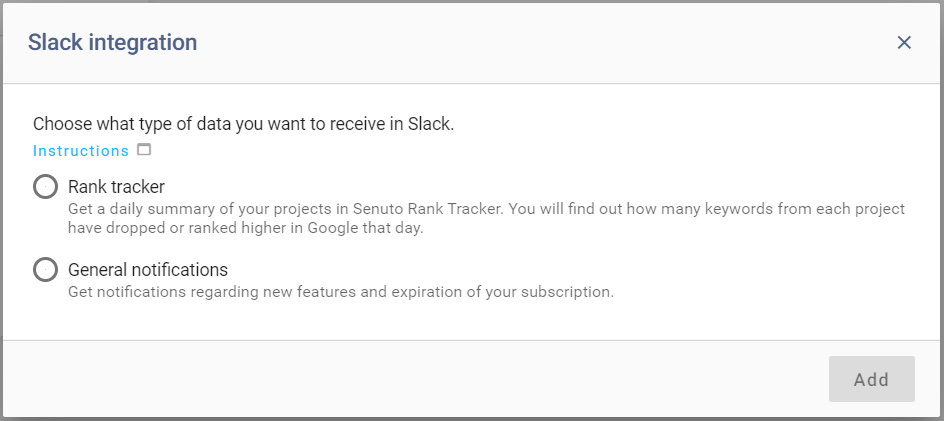This screenshot has height=421, width=944.
Task: Click the word Slack in the prompt sentence
Action: (x=430, y=124)
